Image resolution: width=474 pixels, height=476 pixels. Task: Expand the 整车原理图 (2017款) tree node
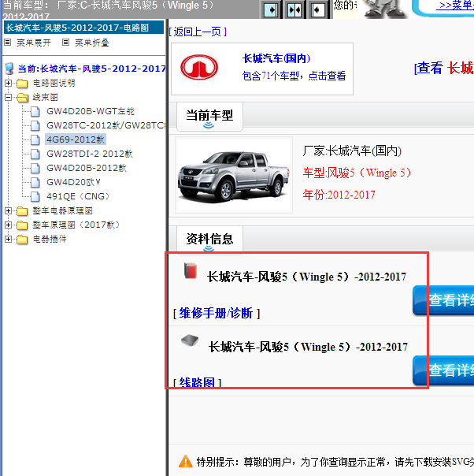tap(8, 225)
